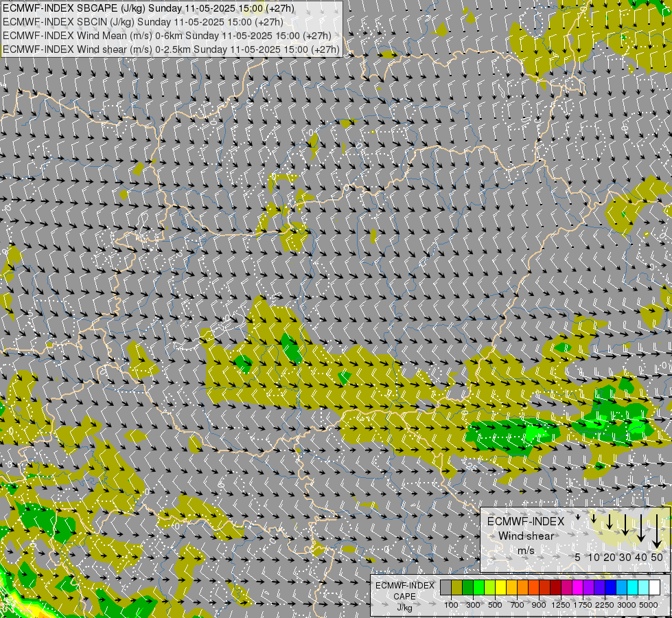Click the 10 label in wind shear legend
Image resolution: width=672 pixels, height=618 pixels.
pos(594,557)
